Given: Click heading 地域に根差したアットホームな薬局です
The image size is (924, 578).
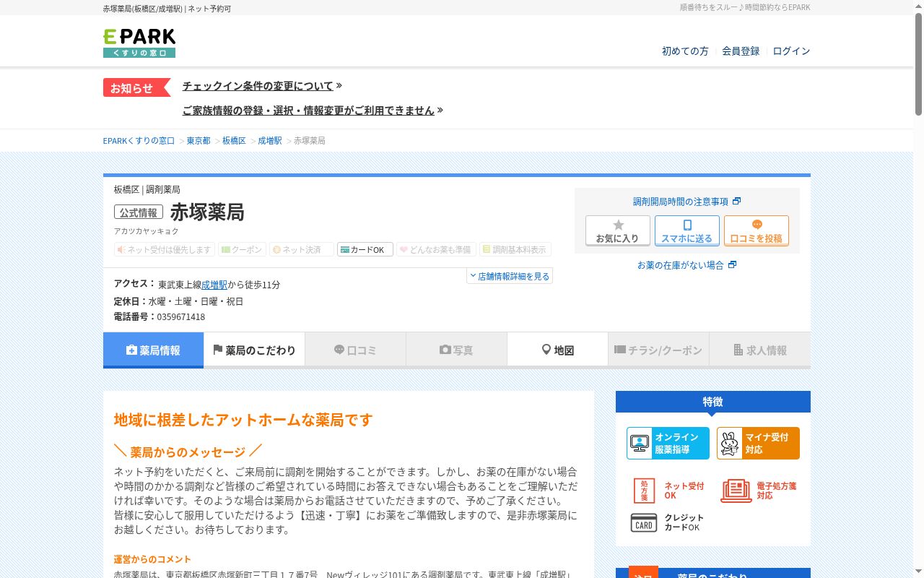Looking at the screenshot, I should point(243,420).
